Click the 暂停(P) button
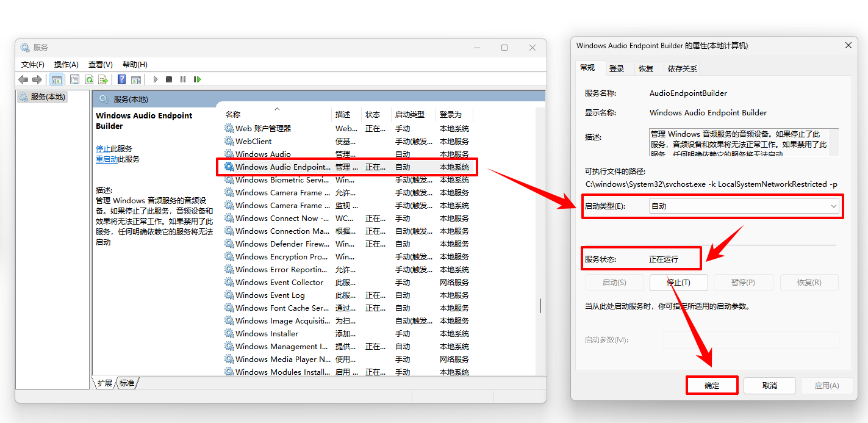868x423 pixels. 743,283
